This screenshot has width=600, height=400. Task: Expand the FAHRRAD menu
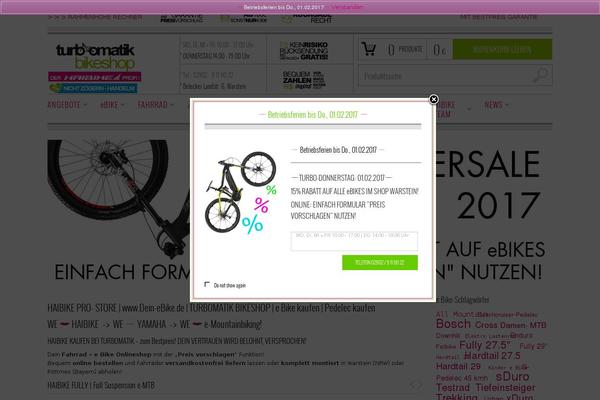point(155,104)
